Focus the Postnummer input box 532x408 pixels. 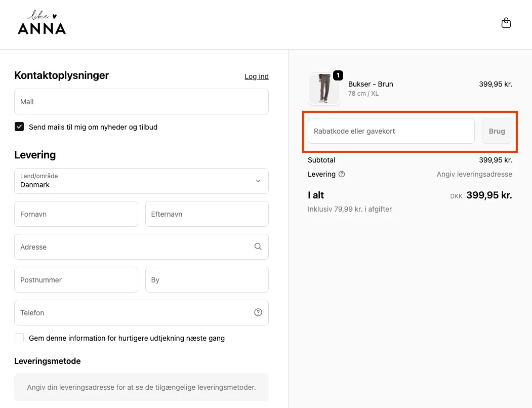pos(76,280)
